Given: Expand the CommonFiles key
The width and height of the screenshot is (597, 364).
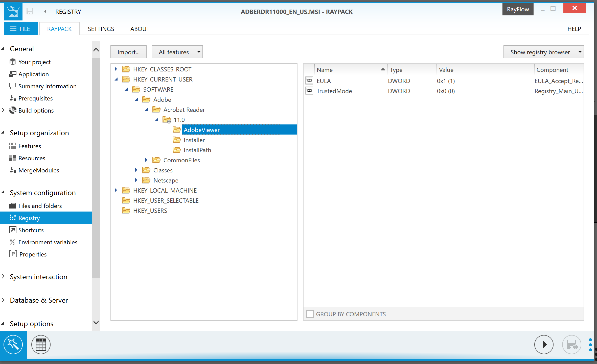Looking at the screenshot, I should click(x=146, y=160).
